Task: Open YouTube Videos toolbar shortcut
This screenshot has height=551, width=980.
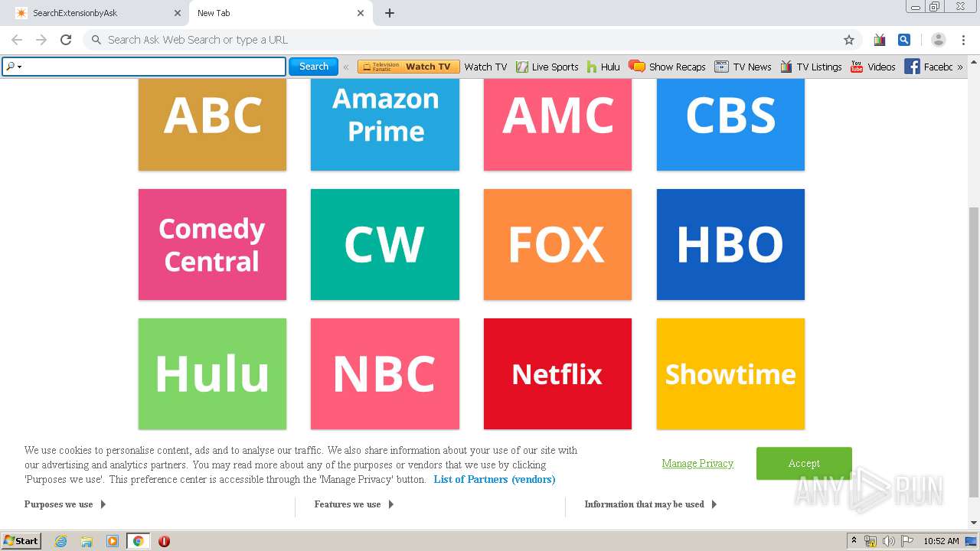Action: coord(873,67)
